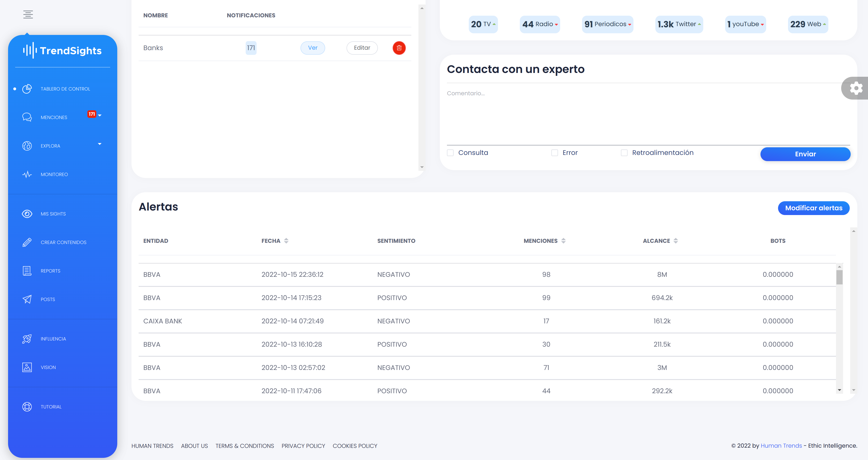Open Tablero de Control pie-chart icon
The width and height of the screenshot is (868, 460).
pyautogui.click(x=27, y=89)
